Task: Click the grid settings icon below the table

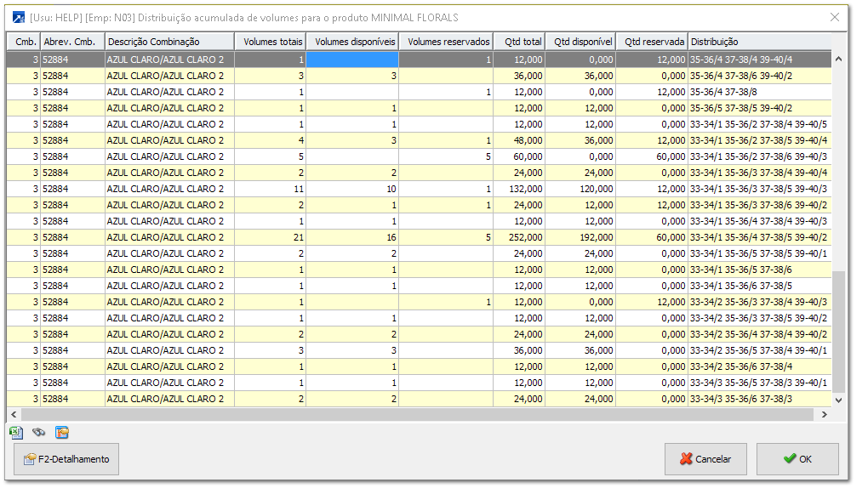Action: pos(62,432)
